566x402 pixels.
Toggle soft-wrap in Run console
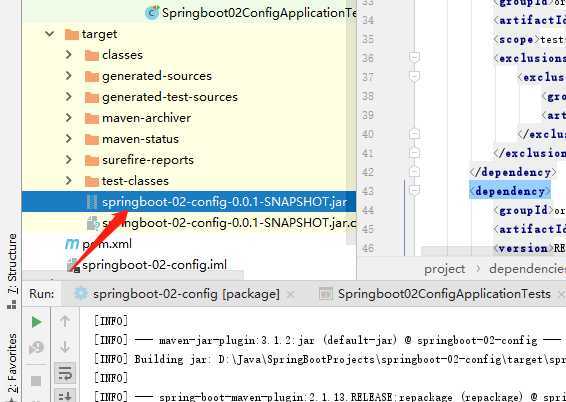coord(65,373)
